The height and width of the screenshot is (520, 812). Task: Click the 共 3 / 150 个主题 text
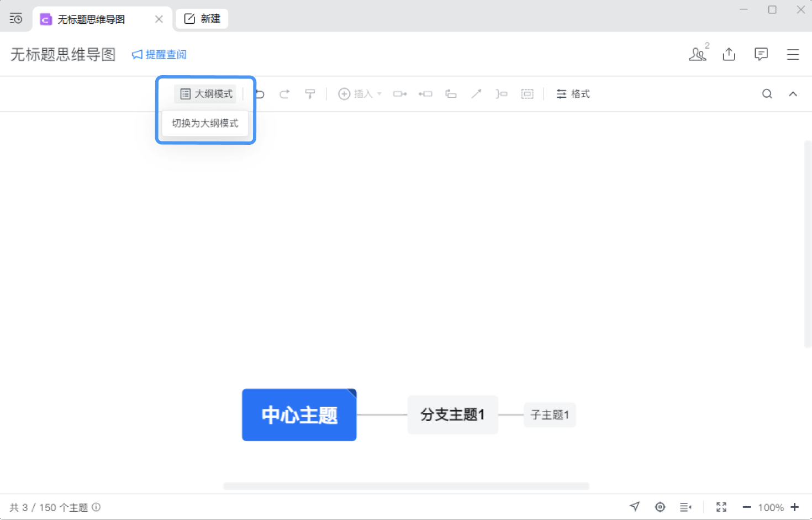(x=49, y=507)
